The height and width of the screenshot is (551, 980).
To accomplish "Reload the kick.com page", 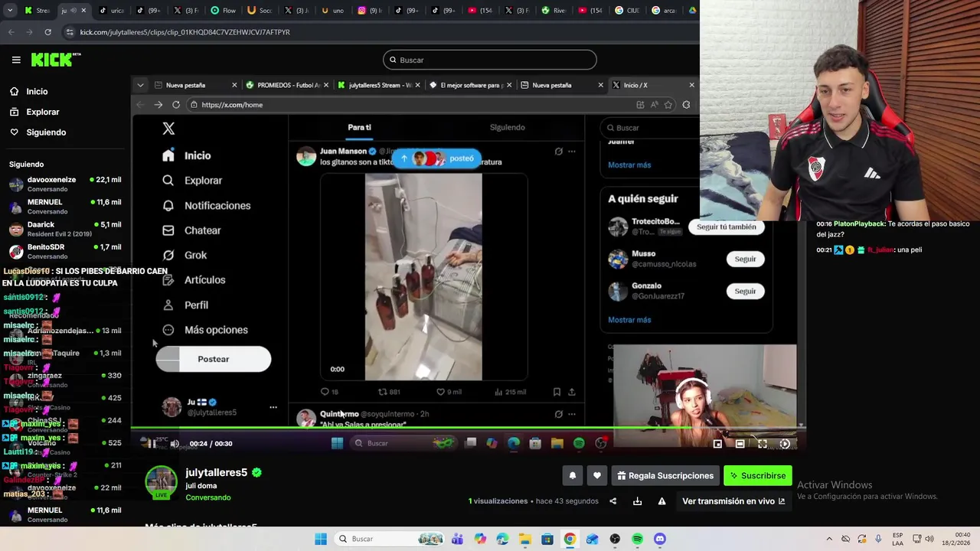I will point(47,32).
